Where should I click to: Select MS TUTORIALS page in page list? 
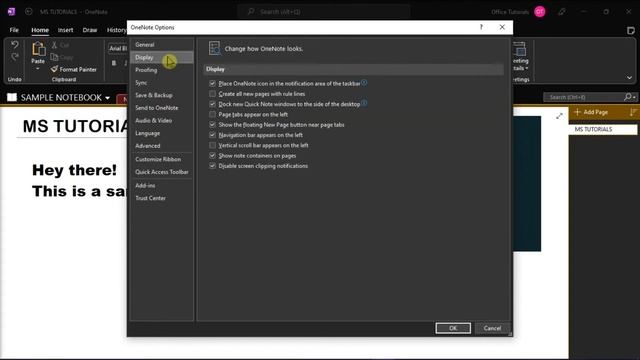click(602, 129)
